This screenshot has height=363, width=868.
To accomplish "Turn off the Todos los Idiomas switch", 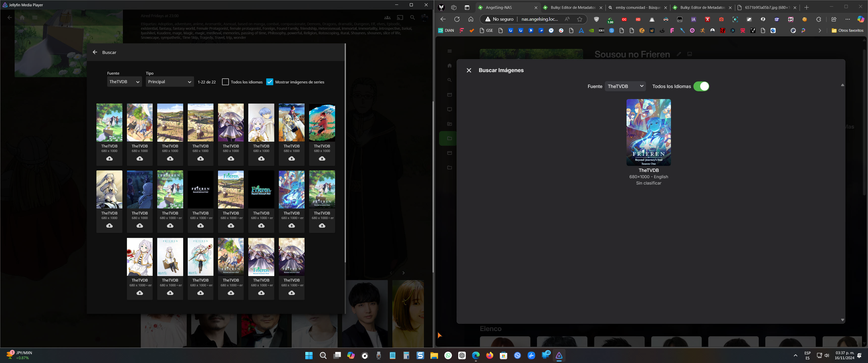I will click(x=701, y=86).
